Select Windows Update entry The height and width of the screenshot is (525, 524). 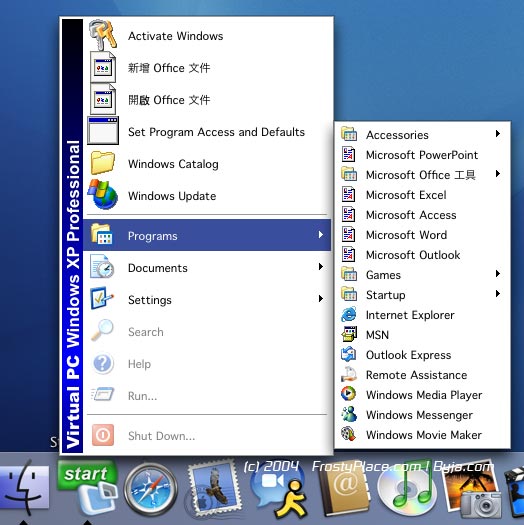[207, 196]
